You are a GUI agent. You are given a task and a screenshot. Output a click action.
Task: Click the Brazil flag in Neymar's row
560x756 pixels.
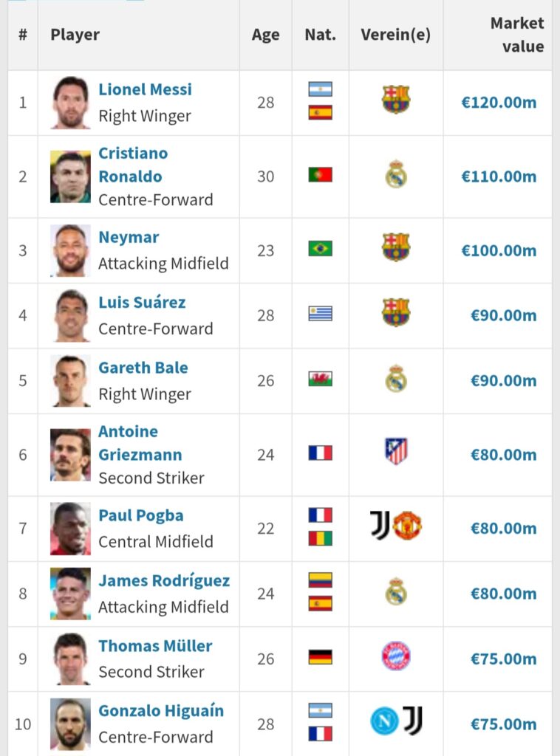[320, 248]
